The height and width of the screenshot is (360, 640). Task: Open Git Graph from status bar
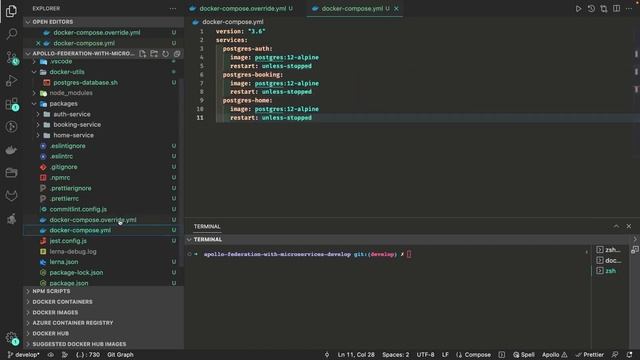coord(120,355)
